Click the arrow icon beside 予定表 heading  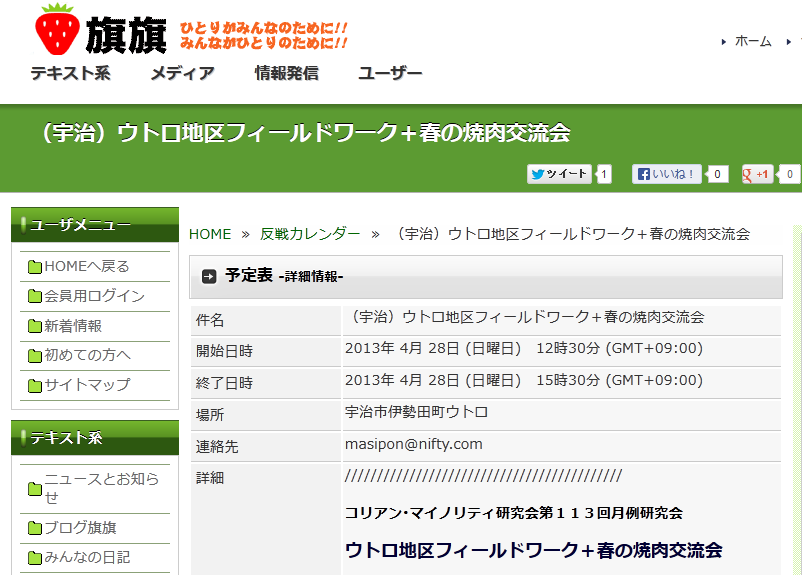(209, 277)
